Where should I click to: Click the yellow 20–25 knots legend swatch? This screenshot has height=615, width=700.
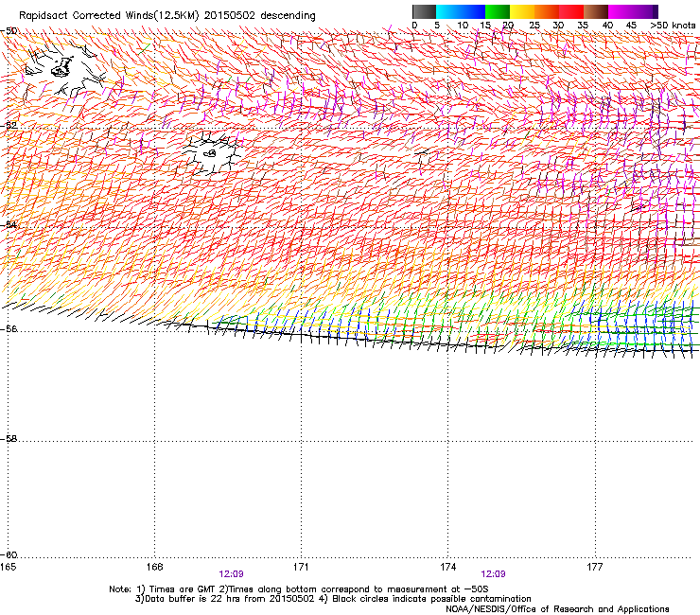522,11
